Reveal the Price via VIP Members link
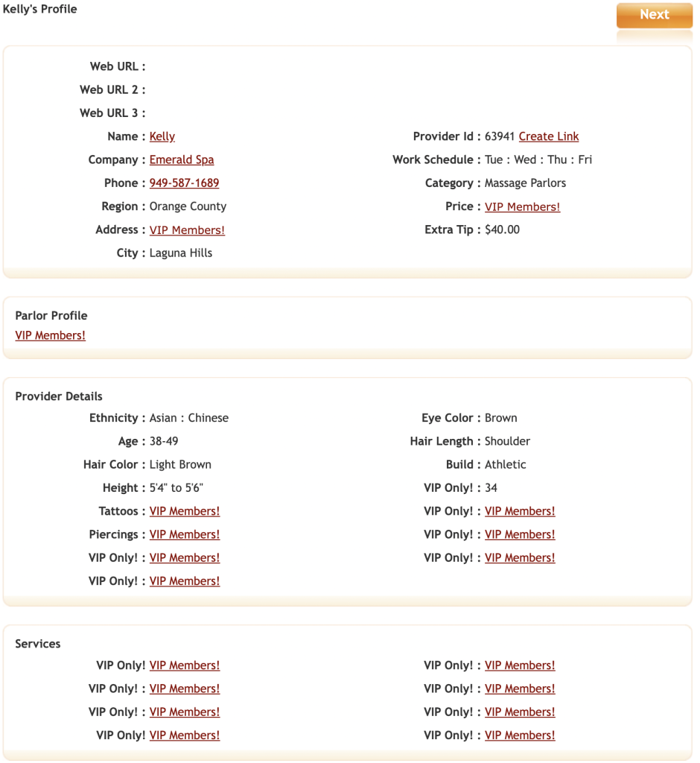Image resolution: width=700 pixels, height=763 pixels. pos(522,206)
